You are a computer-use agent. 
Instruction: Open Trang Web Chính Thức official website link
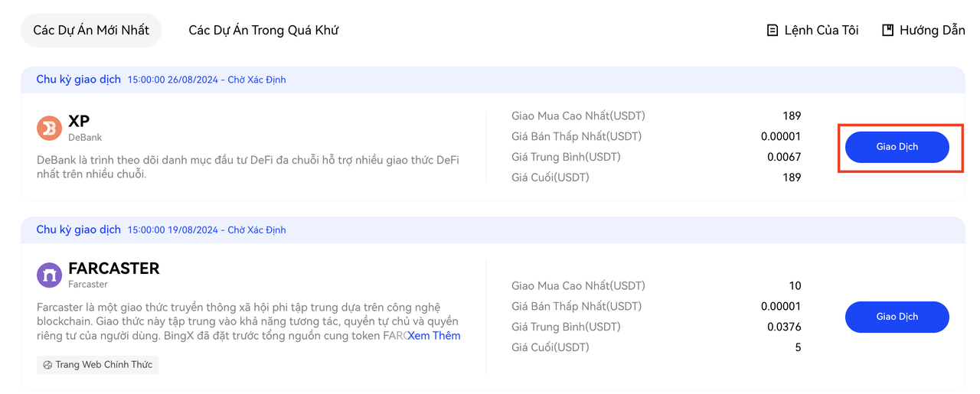click(x=97, y=365)
